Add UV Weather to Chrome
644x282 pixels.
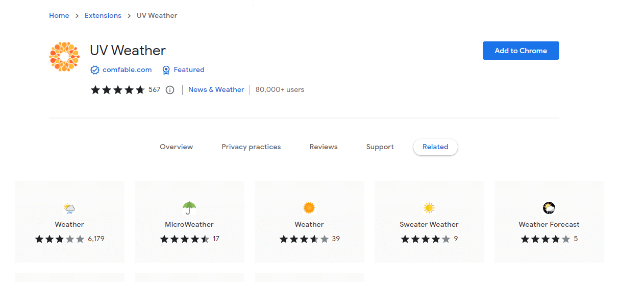[x=521, y=51]
